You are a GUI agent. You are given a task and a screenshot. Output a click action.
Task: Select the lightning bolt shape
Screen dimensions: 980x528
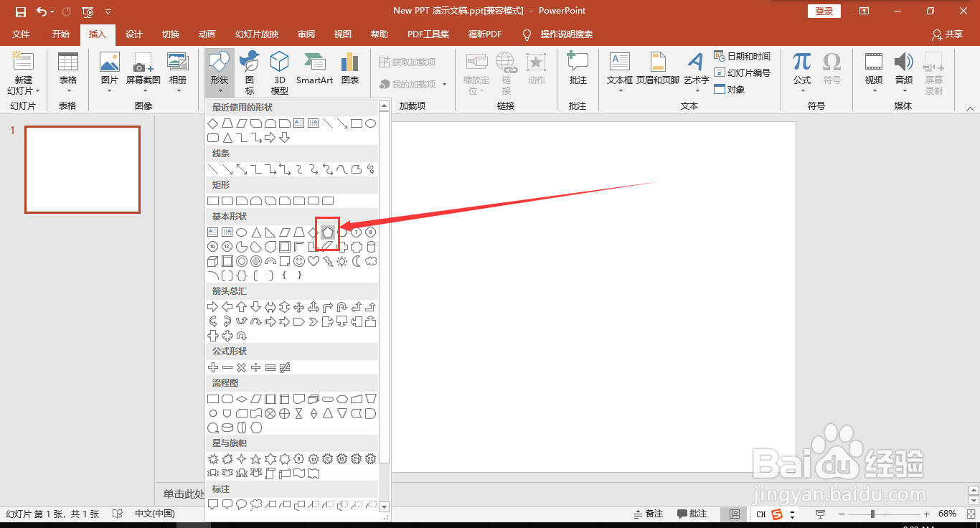[328, 261]
